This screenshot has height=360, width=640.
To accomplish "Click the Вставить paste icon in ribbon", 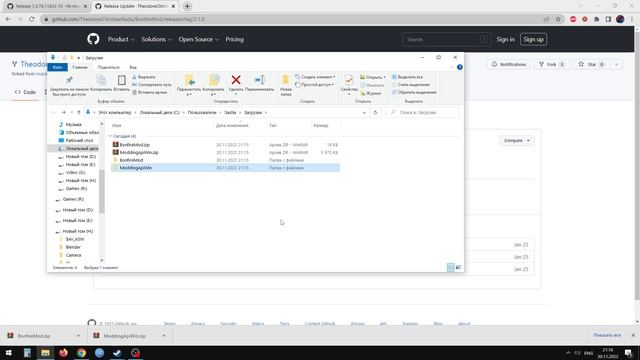I will [122, 80].
